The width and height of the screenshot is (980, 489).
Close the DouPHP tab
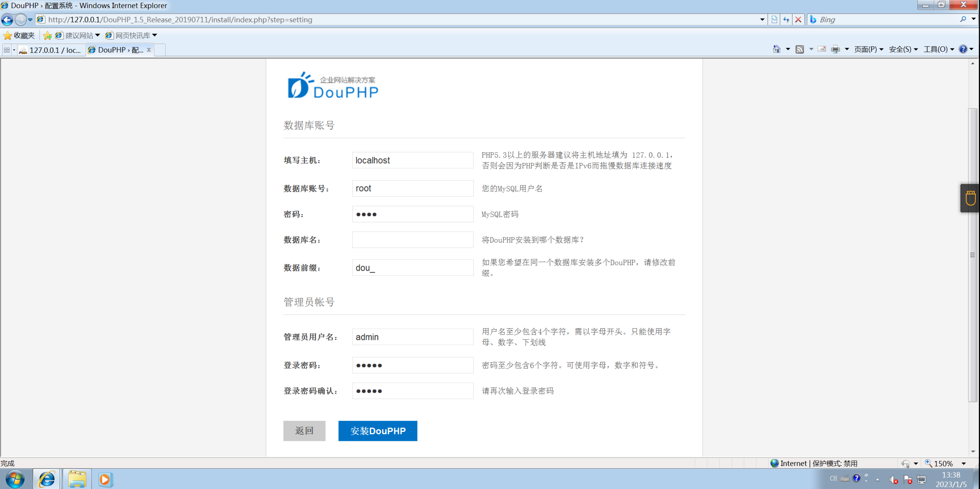click(x=149, y=50)
